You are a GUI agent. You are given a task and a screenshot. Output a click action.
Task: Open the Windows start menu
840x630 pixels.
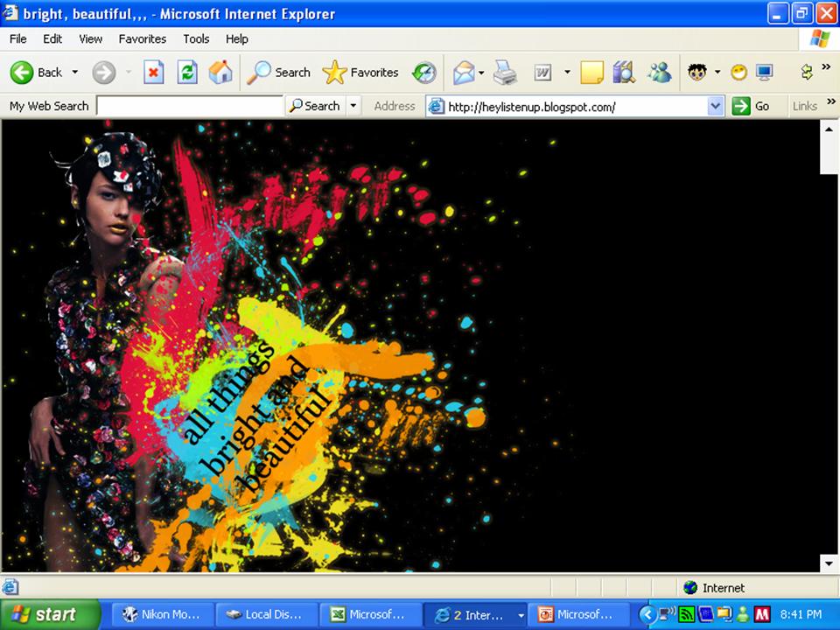pyautogui.click(x=50, y=614)
